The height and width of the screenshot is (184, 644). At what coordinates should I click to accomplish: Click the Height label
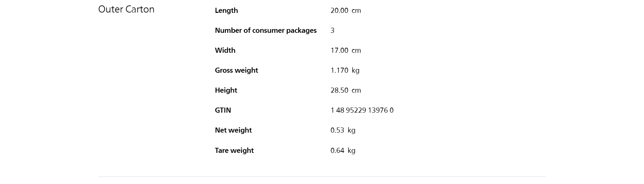(226, 90)
